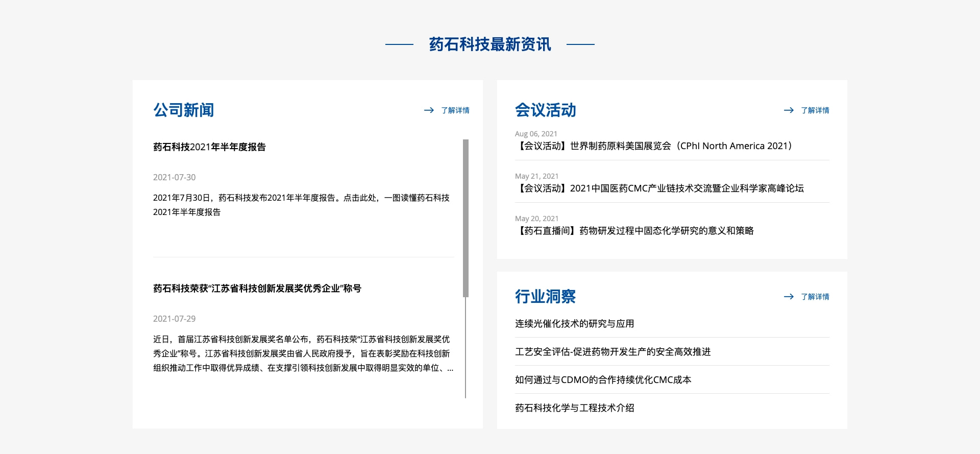Click the arrow icon beside 会议活动 了解详情
980x454 pixels.
[x=789, y=110]
